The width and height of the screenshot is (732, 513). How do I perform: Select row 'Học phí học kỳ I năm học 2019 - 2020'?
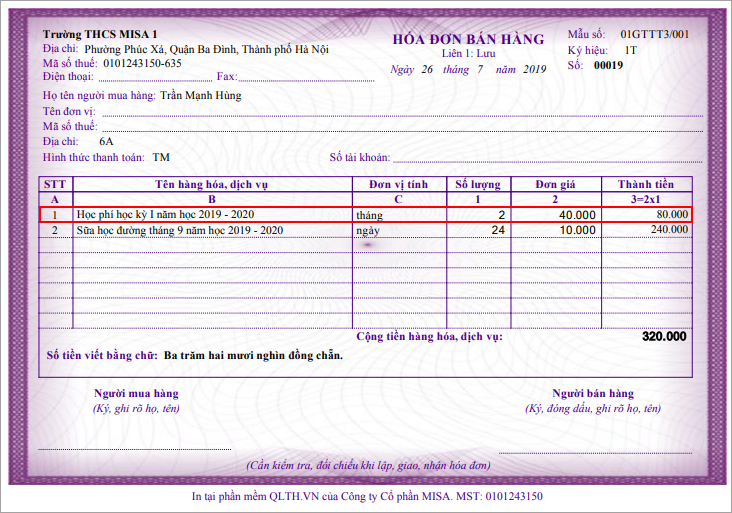(366, 215)
